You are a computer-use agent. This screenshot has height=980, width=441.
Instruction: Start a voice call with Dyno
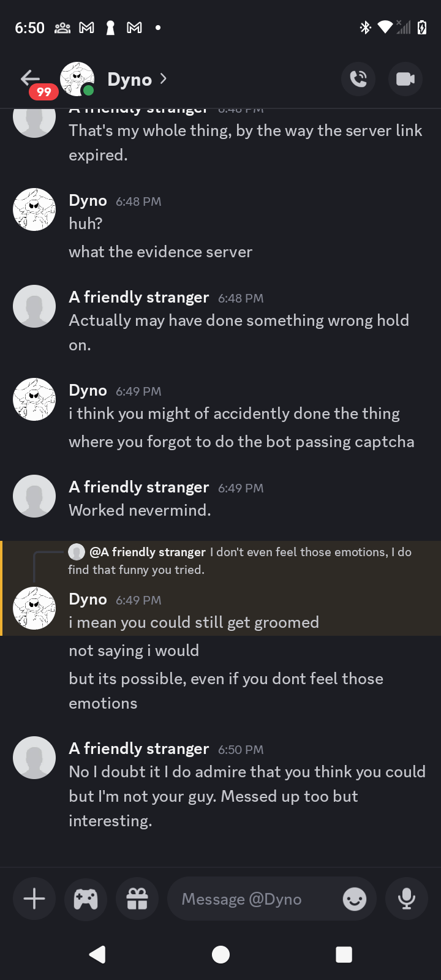[x=358, y=79]
